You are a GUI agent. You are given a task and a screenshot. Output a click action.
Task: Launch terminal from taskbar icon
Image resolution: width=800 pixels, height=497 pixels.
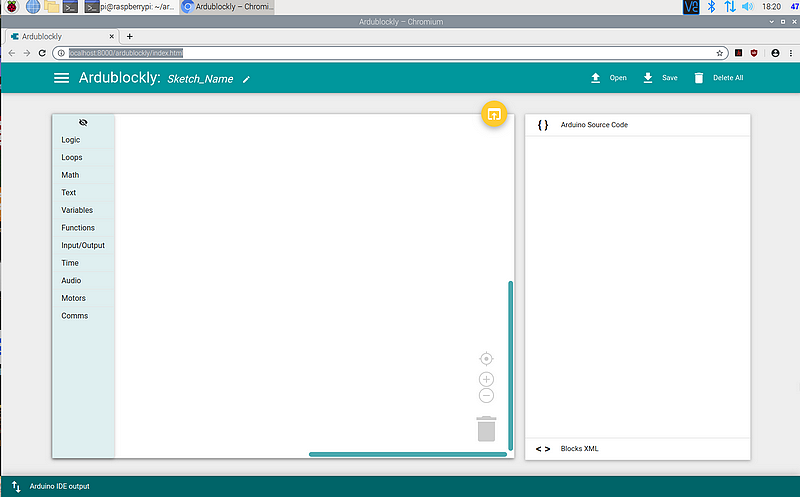[70, 7]
